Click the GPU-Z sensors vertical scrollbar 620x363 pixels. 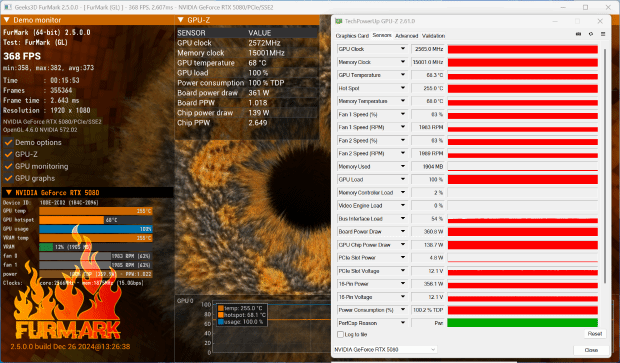coord(605,166)
